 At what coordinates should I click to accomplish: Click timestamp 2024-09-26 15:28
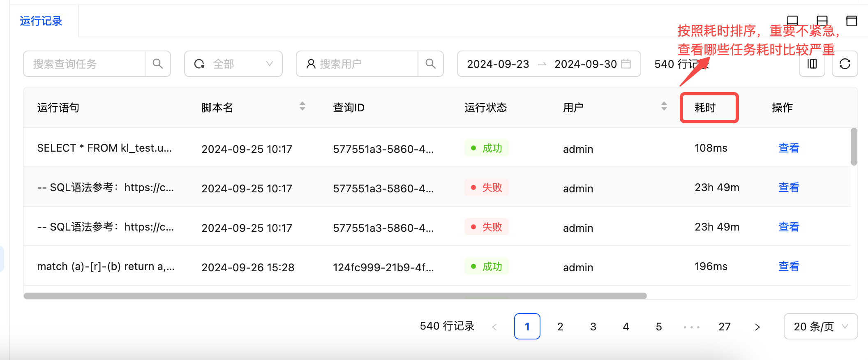(x=248, y=268)
